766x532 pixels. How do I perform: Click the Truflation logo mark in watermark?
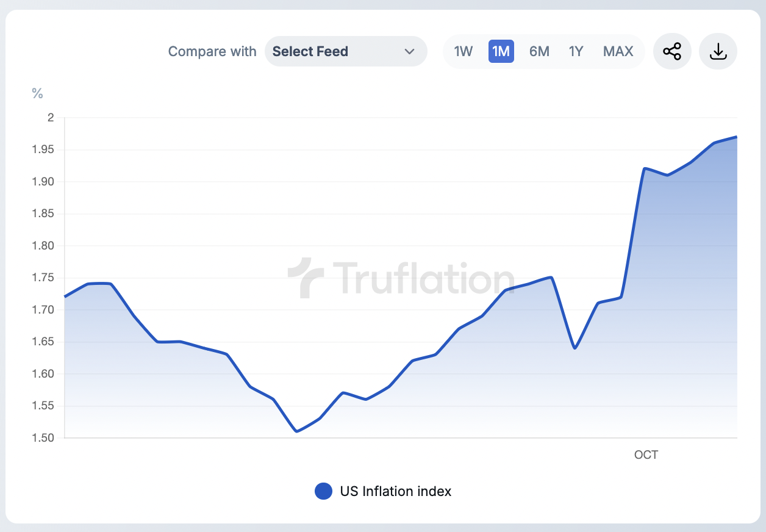(x=306, y=278)
